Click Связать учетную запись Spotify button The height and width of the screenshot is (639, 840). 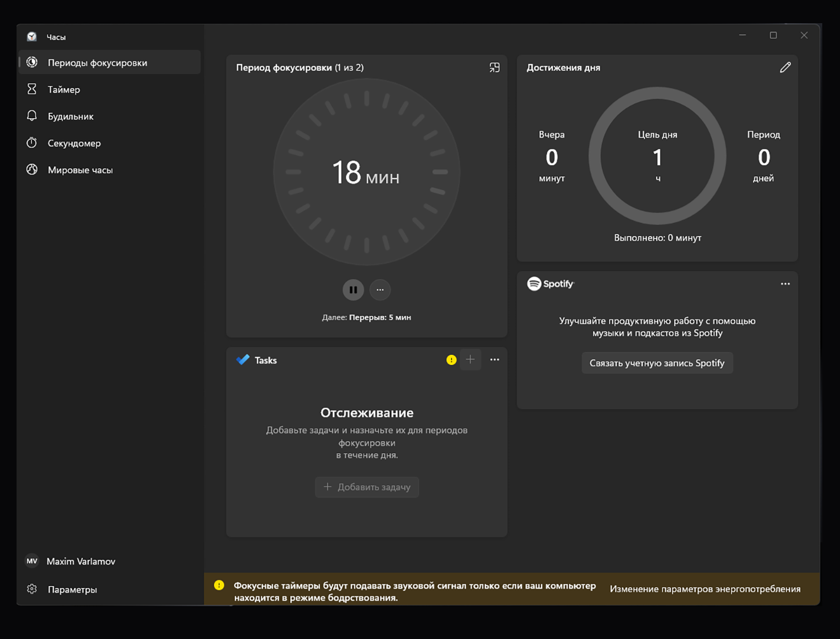point(657,363)
